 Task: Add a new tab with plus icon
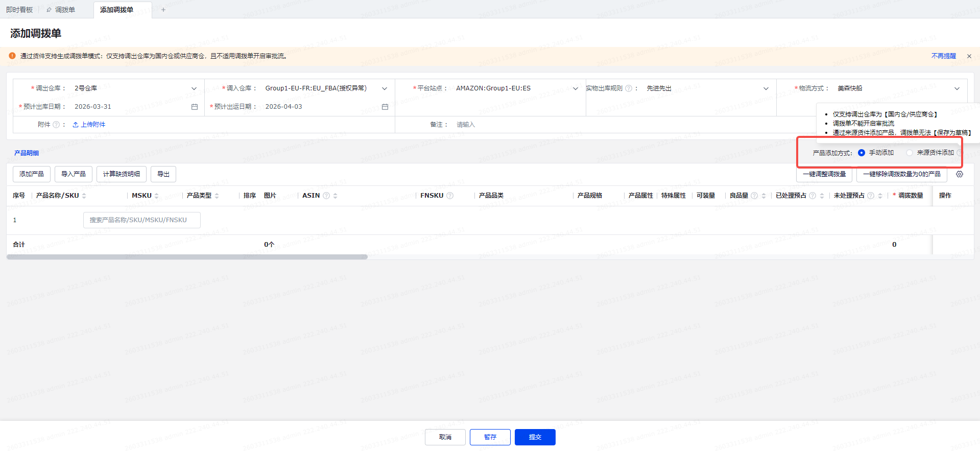(163, 10)
